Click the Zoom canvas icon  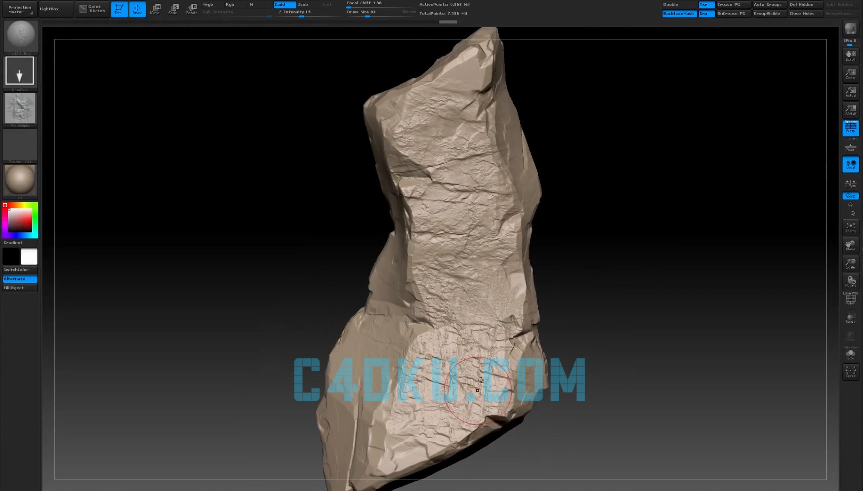point(850,73)
